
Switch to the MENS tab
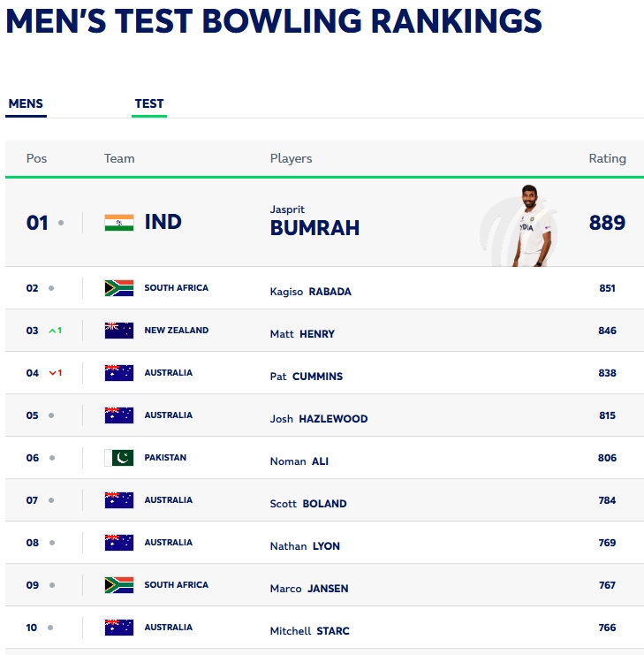pos(26,104)
